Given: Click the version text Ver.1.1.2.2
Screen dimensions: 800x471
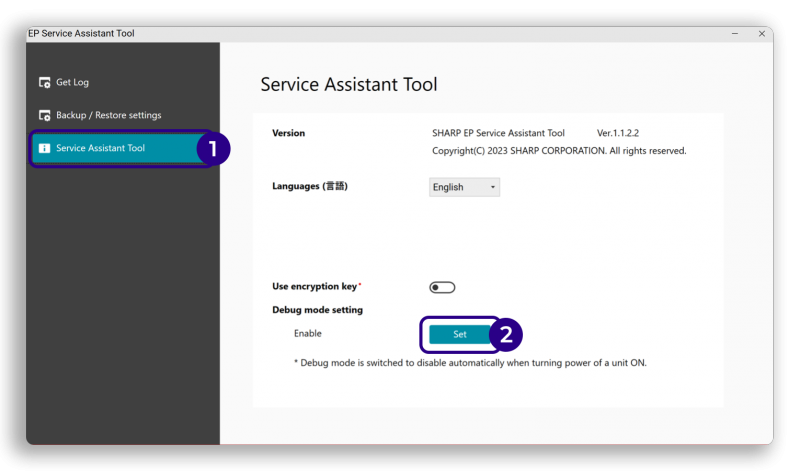Looking at the screenshot, I should click(618, 133).
